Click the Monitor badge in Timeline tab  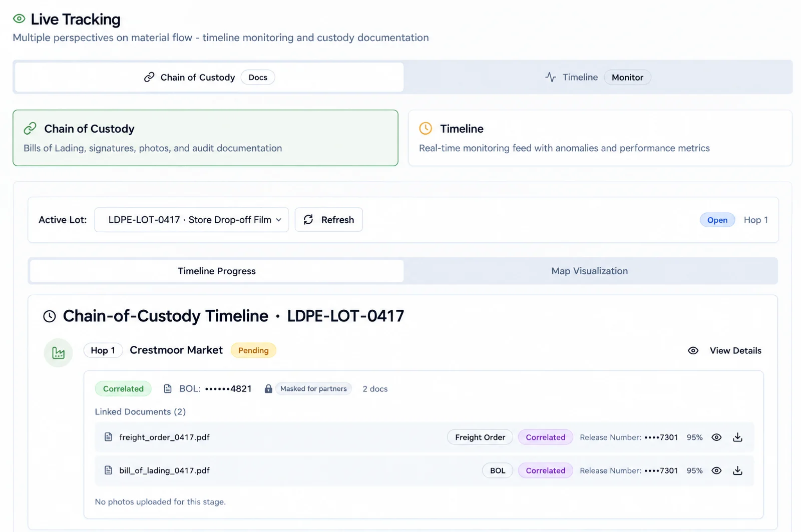[627, 77]
